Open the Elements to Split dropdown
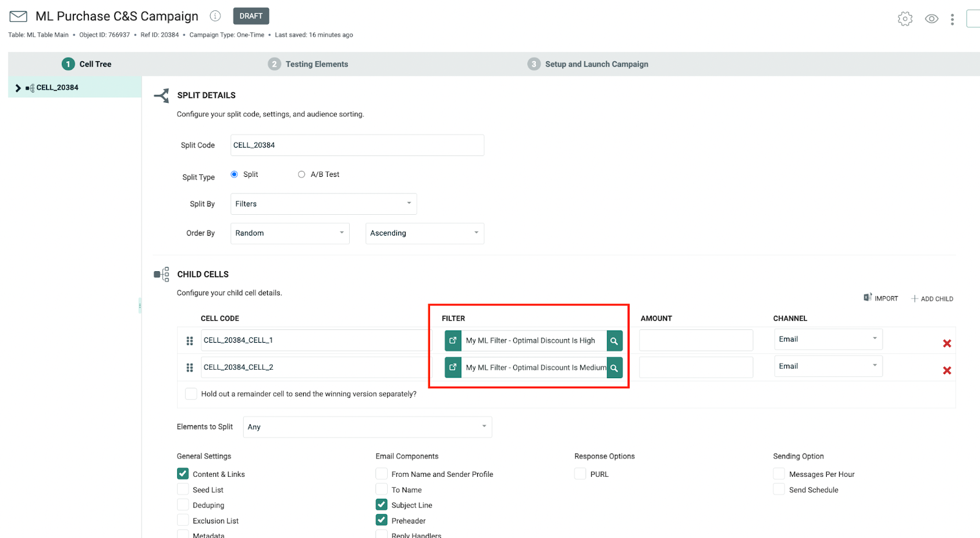980x538 pixels. 367,427
